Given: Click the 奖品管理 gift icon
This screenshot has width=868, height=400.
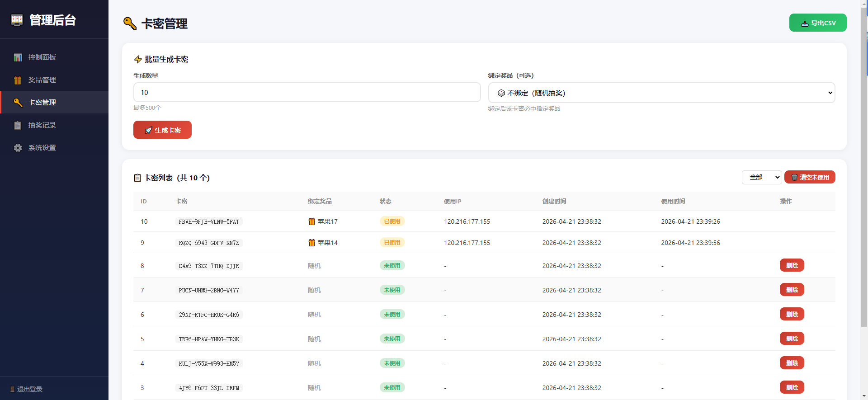Looking at the screenshot, I should [x=18, y=80].
